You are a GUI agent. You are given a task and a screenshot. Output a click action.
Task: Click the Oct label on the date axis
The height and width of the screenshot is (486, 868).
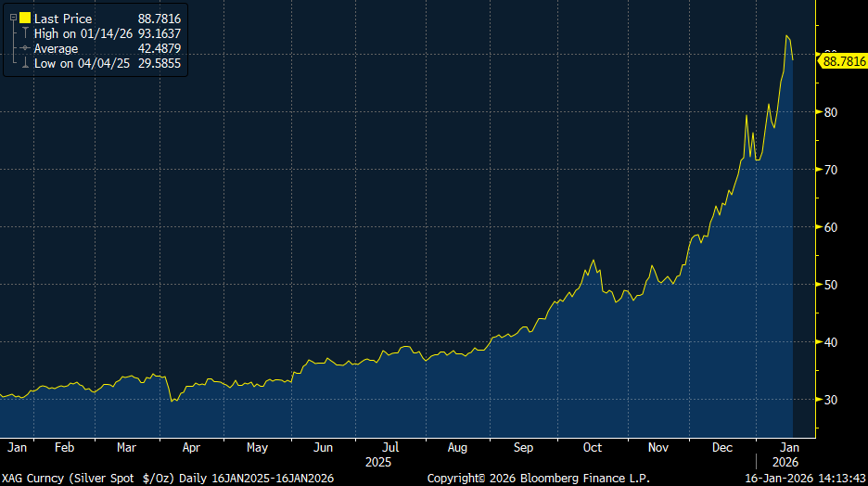coord(592,447)
